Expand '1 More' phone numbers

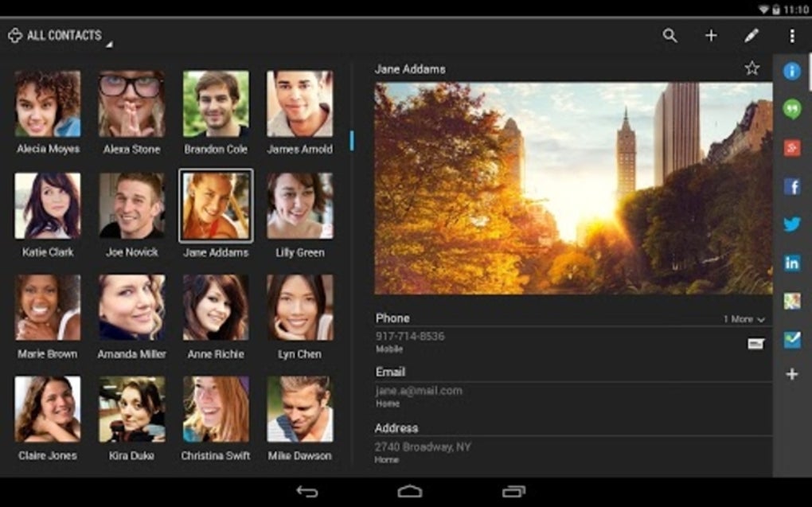[x=744, y=319]
